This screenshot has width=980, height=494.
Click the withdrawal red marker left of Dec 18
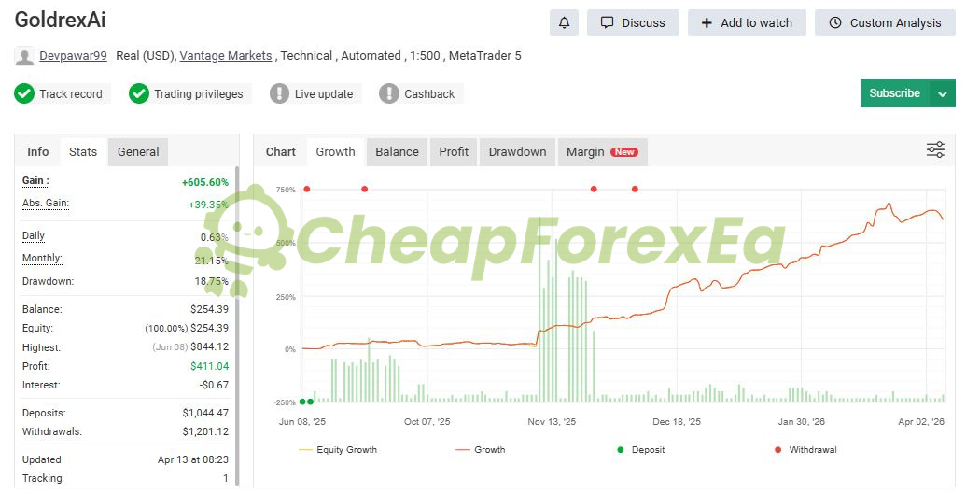(x=635, y=189)
